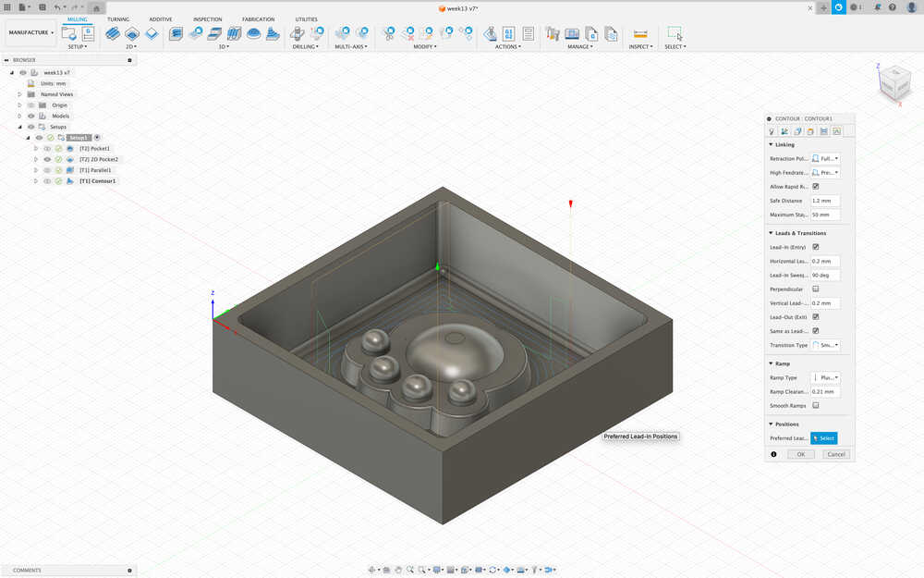
Task: Click the user profile avatar
Action: pos(912,7)
